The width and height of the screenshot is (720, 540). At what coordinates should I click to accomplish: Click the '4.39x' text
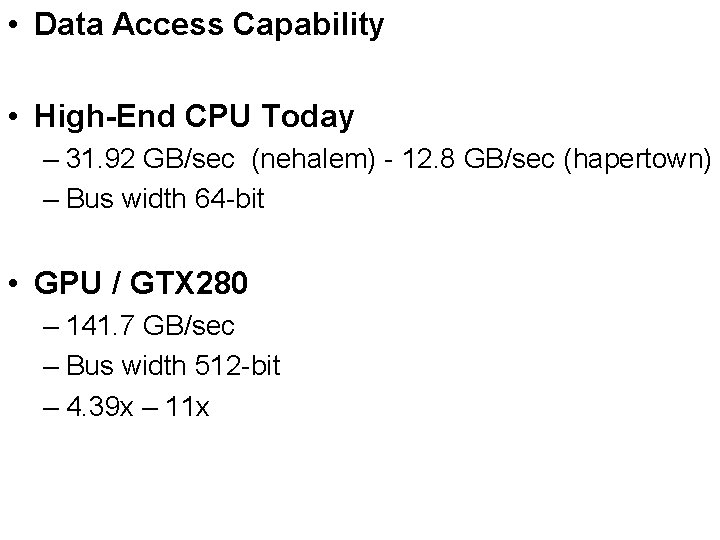100,406
